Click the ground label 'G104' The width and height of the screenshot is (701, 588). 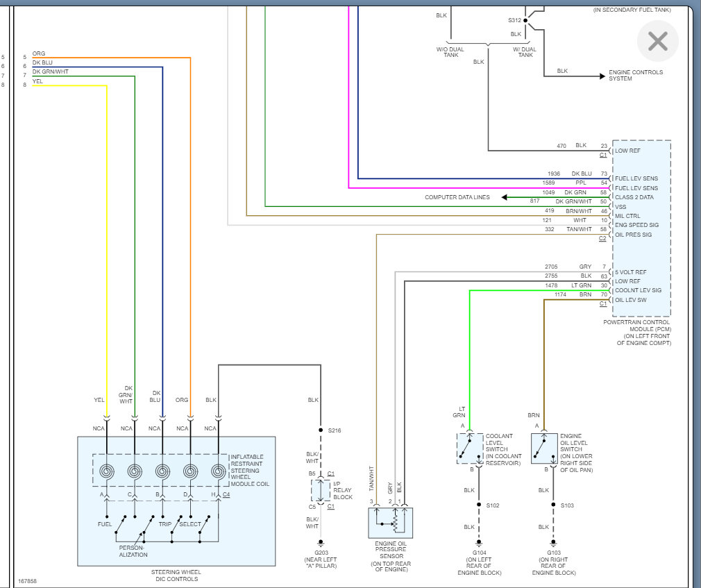click(480, 553)
